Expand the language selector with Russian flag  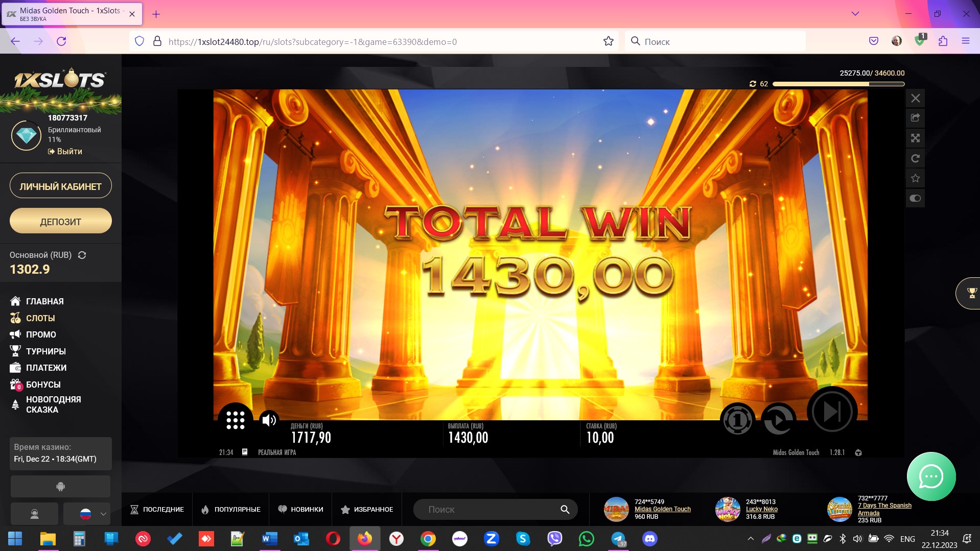(x=87, y=514)
